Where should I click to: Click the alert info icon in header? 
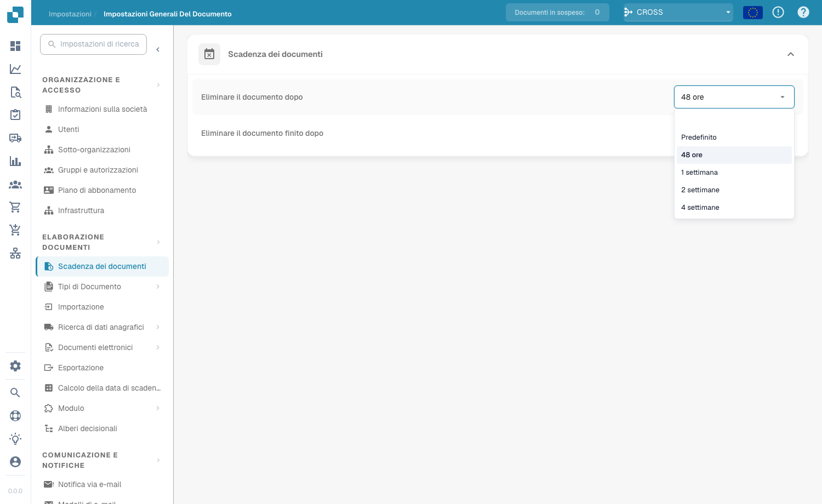[x=778, y=12]
